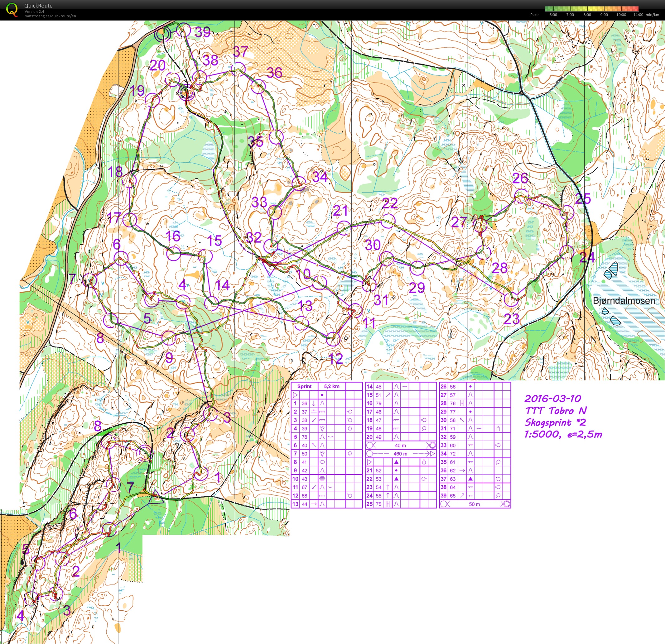
Task: Click the 40 m finish distance text
Action: (400, 445)
